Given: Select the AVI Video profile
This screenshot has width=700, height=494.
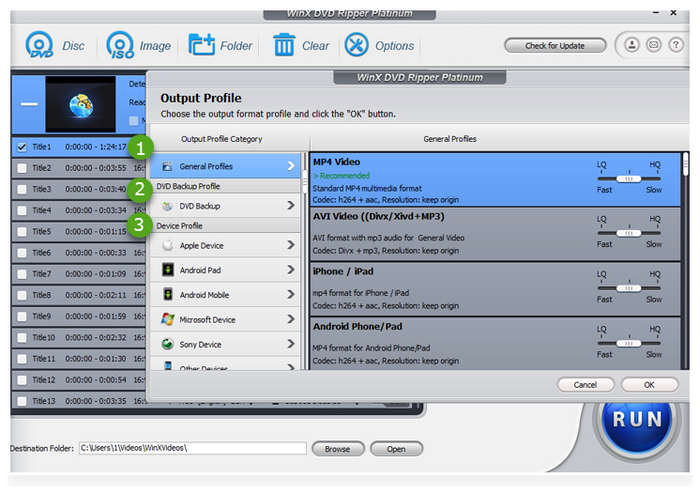Looking at the screenshot, I should pyautogui.click(x=495, y=234).
